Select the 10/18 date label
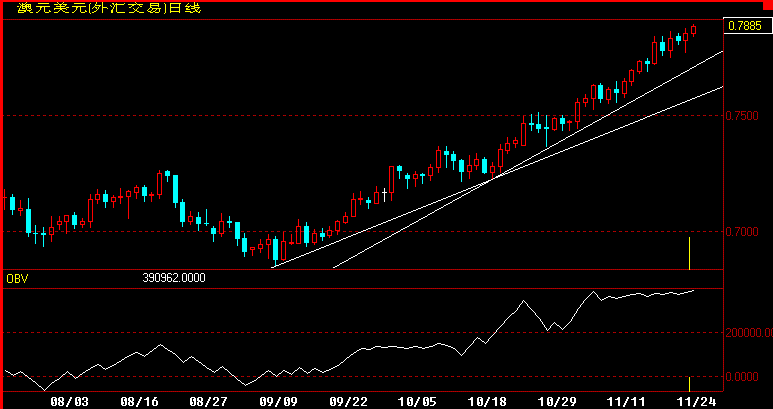The image size is (773, 409). [x=489, y=402]
